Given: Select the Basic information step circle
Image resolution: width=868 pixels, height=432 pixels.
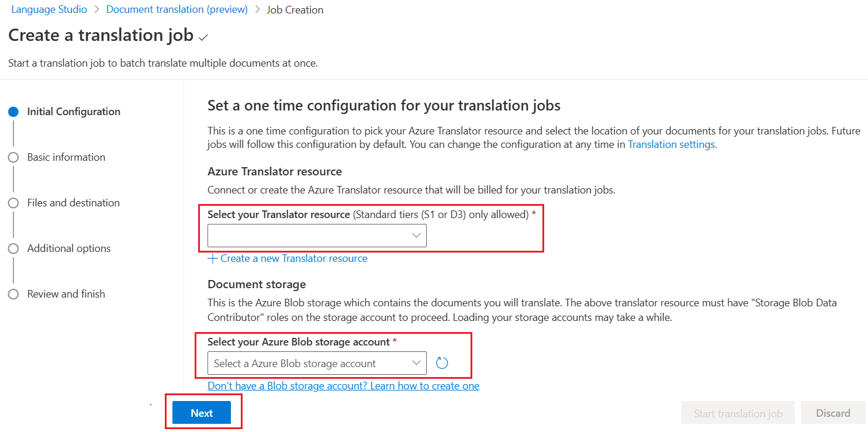Looking at the screenshot, I should (x=13, y=157).
